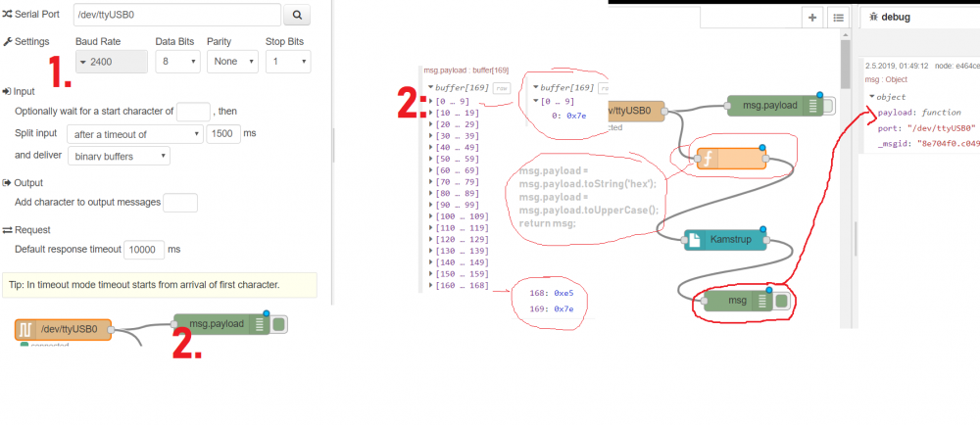Select the bottom-left /dev/ttyUSB0 serial node
This screenshot has height=425, width=980.
click(63, 329)
